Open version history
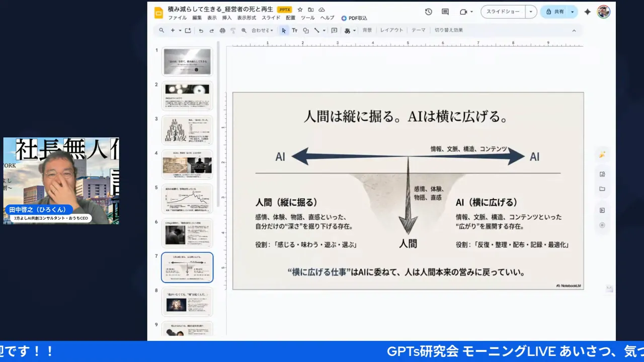This screenshot has width=644, height=362. coord(428,11)
